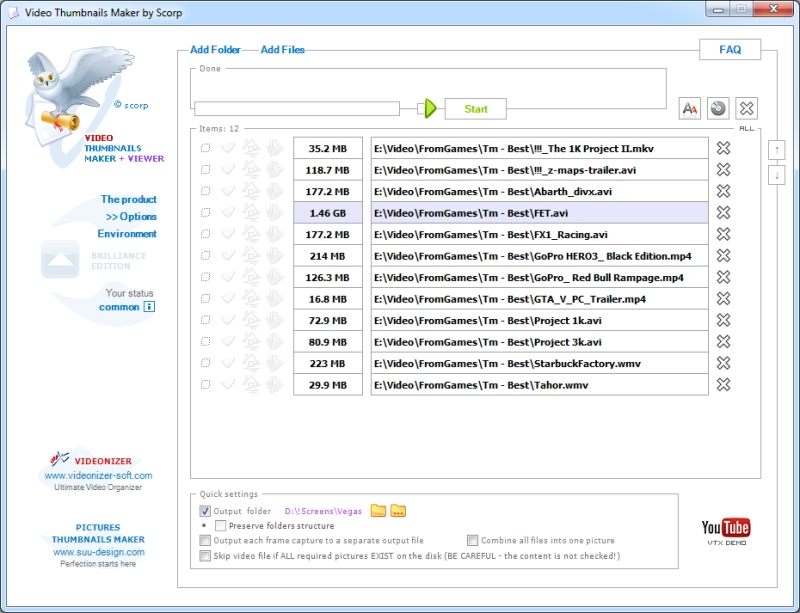Image resolution: width=800 pixels, height=613 pixels.
Task: Move selected item down with arrow button
Action: point(777,176)
